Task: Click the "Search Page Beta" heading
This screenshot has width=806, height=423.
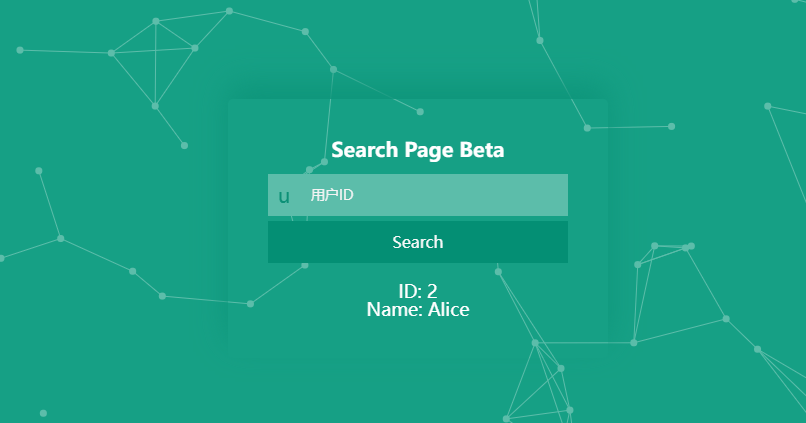Action: (x=417, y=150)
